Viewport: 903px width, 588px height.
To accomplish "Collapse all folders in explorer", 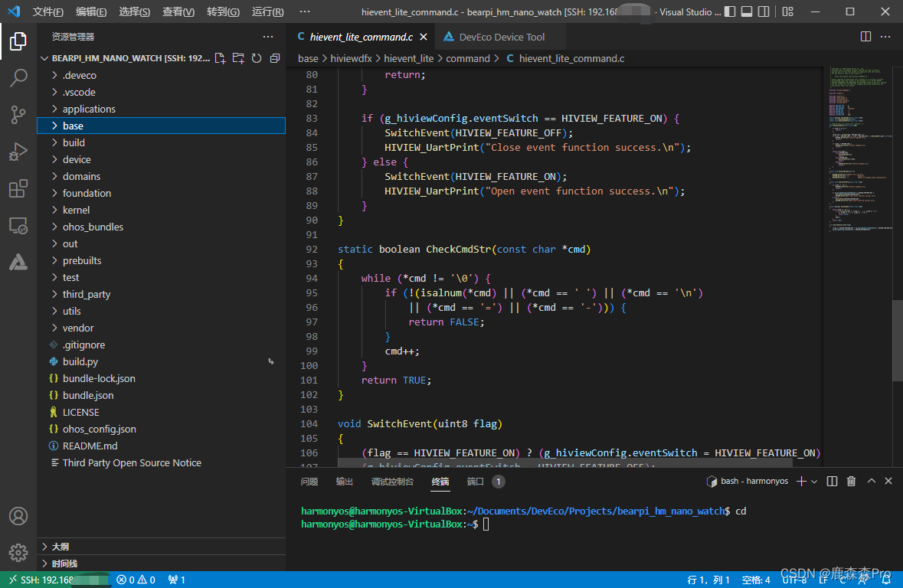I will 275,58.
